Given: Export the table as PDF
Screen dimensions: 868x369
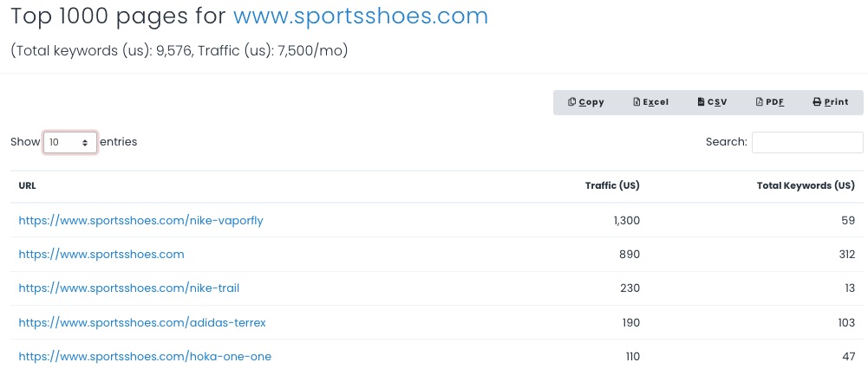Looking at the screenshot, I should [770, 102].
